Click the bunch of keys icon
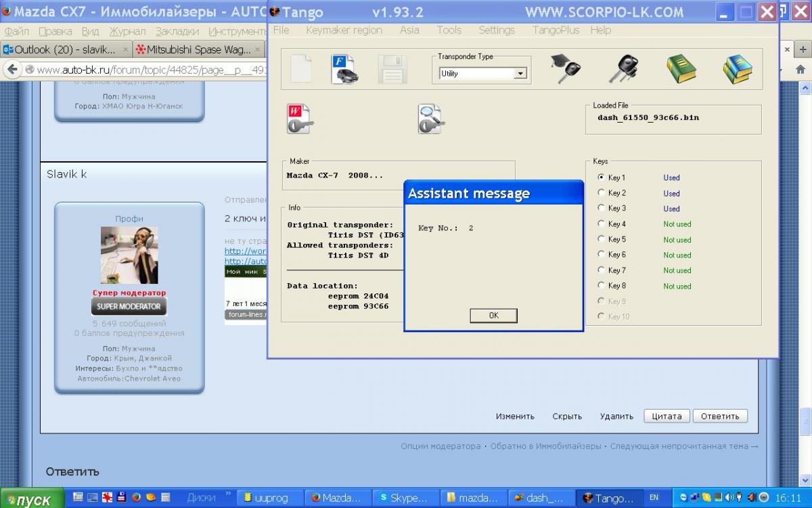 tap(623, 69)
